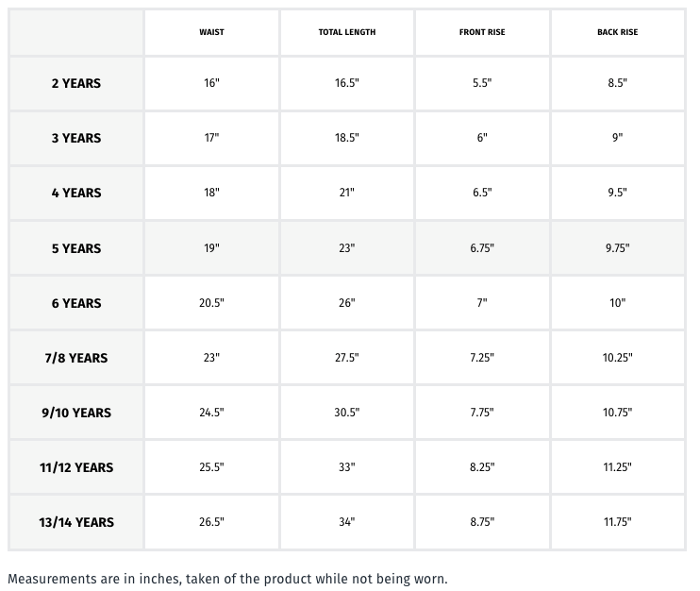Click the BACK RISE column header
Viewport: 700px width, 591px height.
pyautogui.click(x=618, y=32)
